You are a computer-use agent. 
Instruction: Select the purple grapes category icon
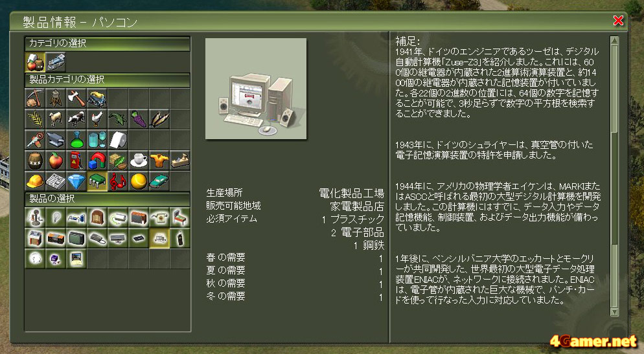pyautogui.click(x=139, y=119)
